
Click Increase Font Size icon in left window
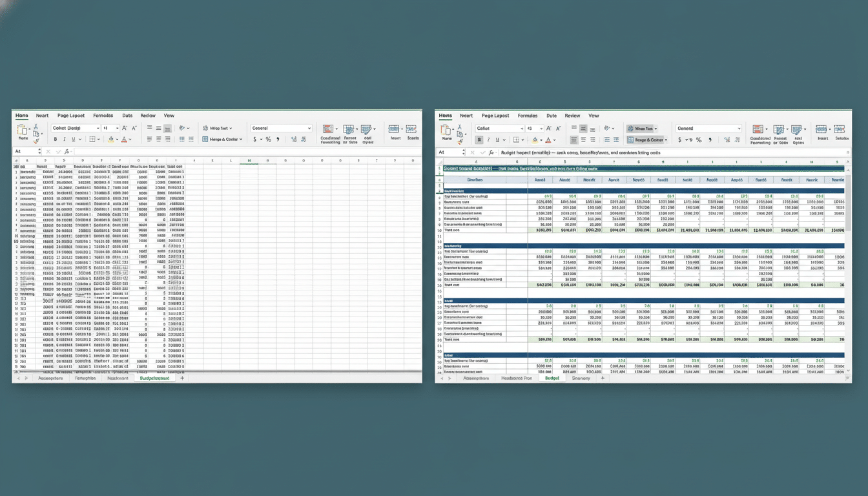[125, 129]
